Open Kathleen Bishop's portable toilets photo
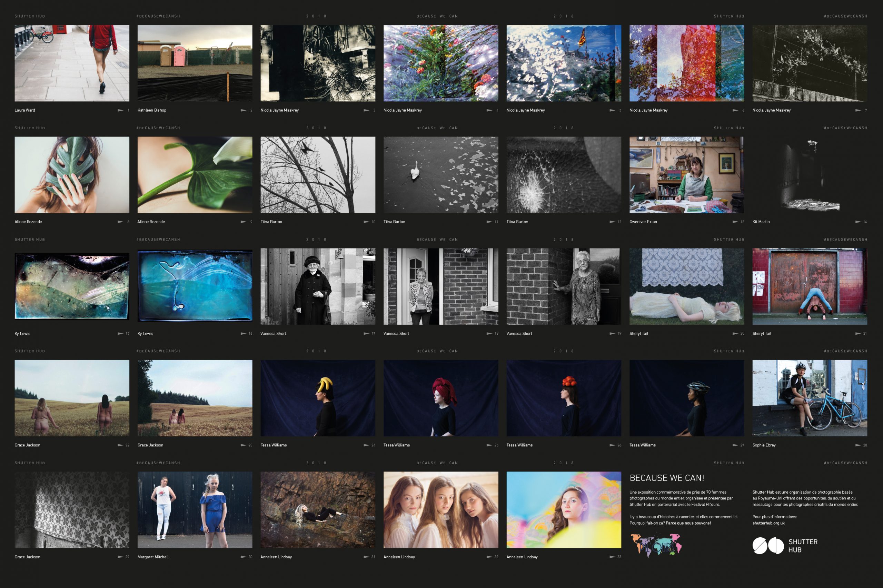The height and width of the screenshot is (588, 883). (x=195, y=63)
